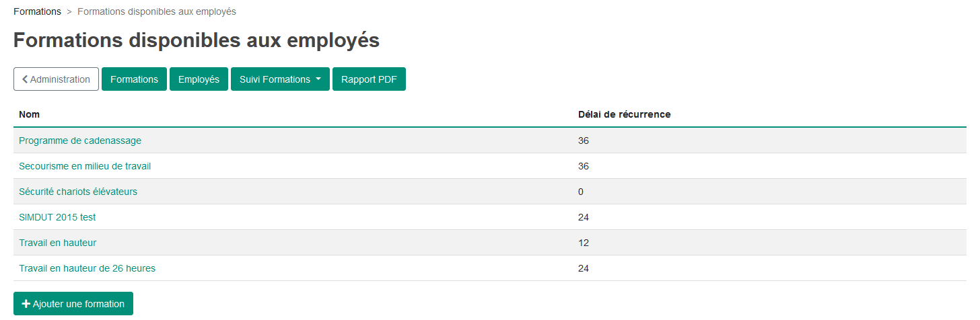Screen dimensions: 980x320
Task: Open Programme de cadenassage training
Action: pos(80,141)
